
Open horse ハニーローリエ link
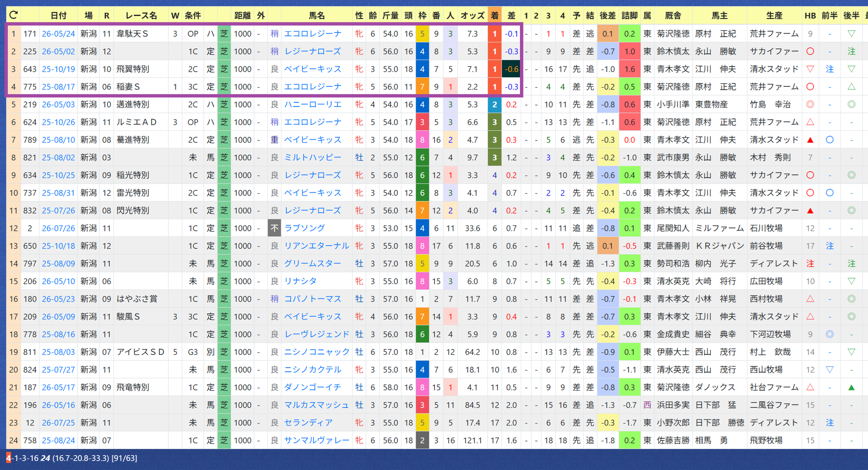313,104
